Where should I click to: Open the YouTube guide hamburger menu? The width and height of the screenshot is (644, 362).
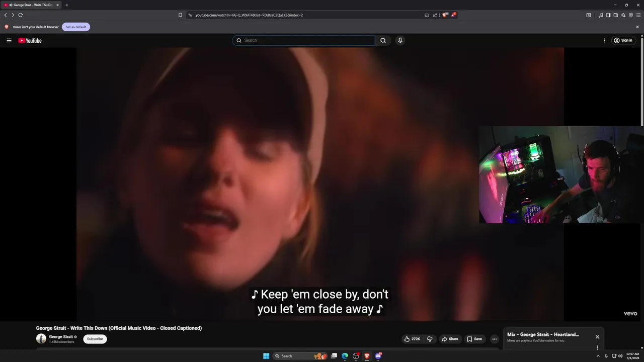pos(9,40)
